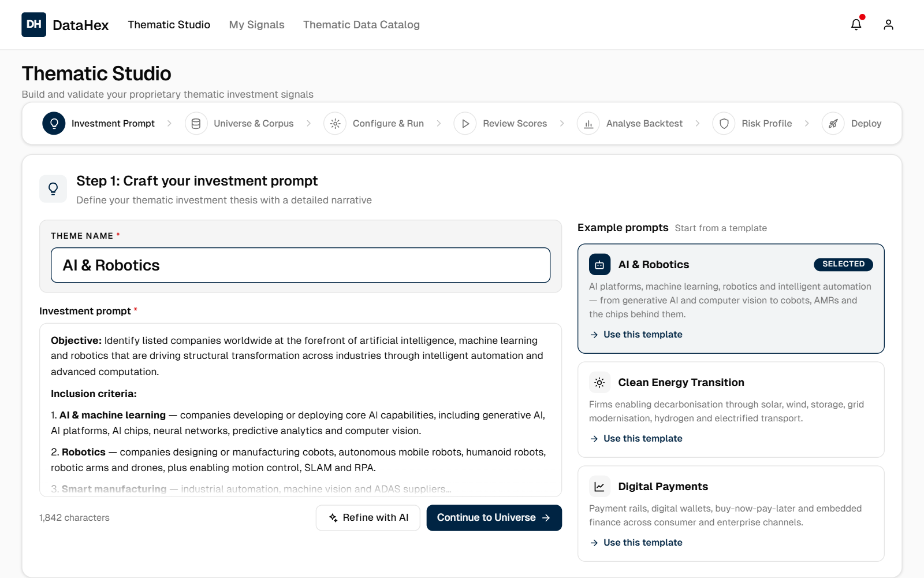Click inside the Investment prompt text area

[x=300, y=410]
